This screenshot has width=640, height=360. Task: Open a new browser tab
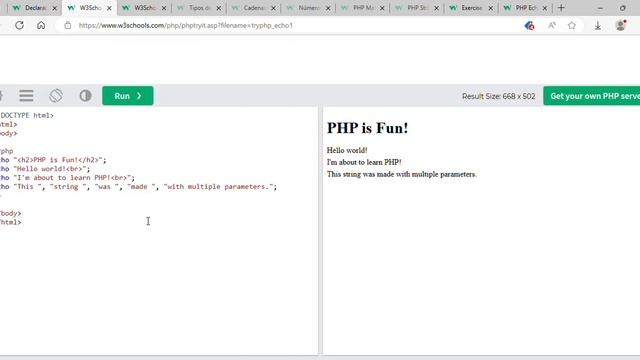point(561,8)
